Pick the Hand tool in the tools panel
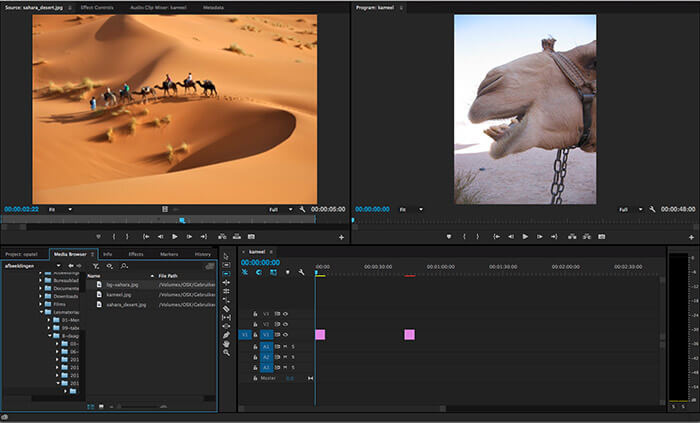 coord(227,343)
